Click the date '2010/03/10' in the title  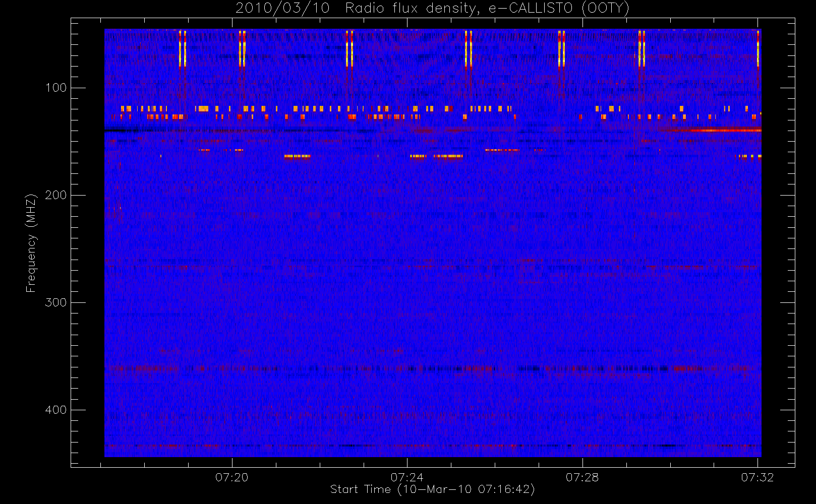tap(282, 9)
